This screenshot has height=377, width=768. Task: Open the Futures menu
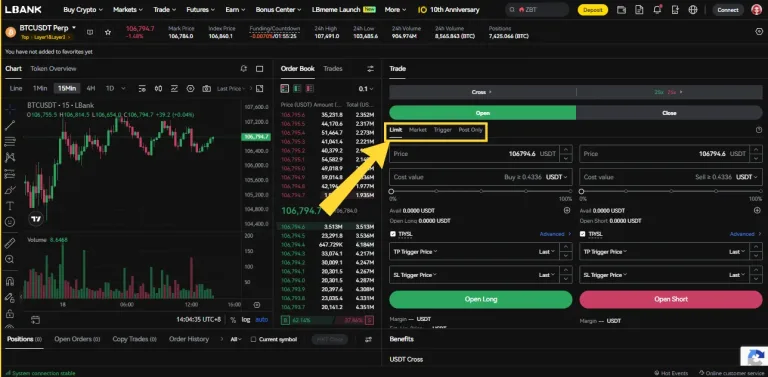point(200,10)
